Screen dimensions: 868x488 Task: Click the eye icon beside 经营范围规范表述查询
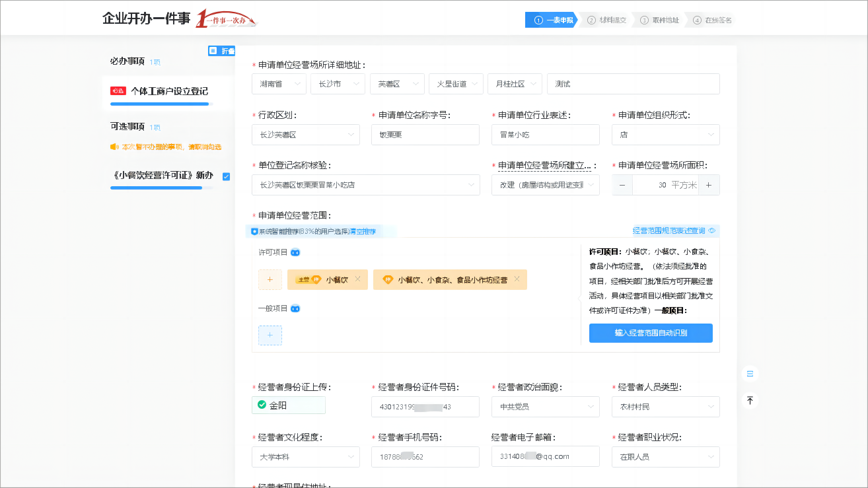(711, 231)
